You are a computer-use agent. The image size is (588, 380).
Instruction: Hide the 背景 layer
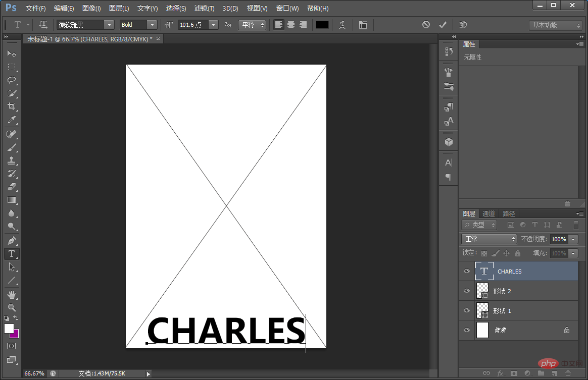[x=467, y=330]
